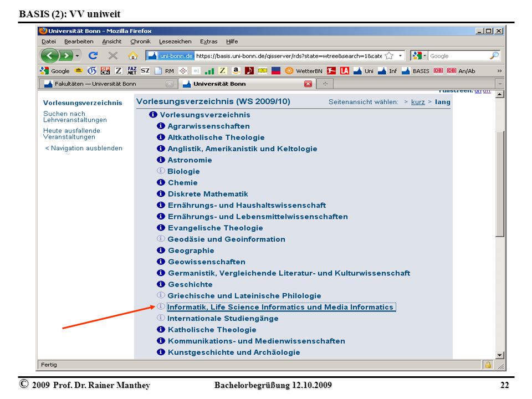
Task: Open the RM bookmark
Action: tap(164, 71)
